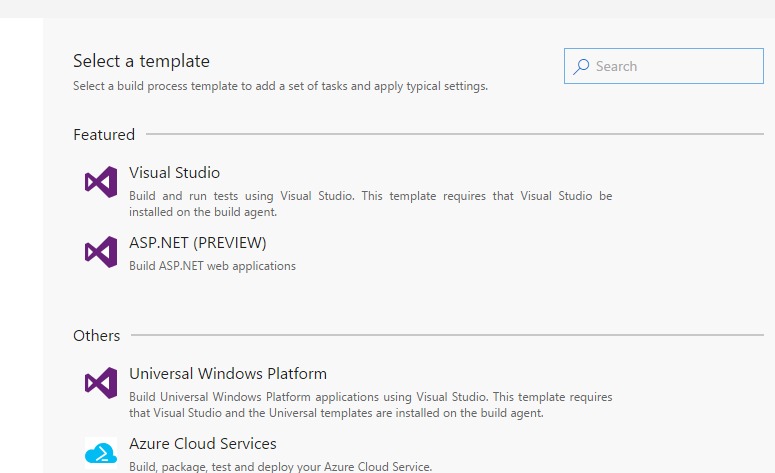Viewport: 775px width, 473px height.
Task: Choose the ASP.NET (PREVIEW) template title
Action: (198, 243)
